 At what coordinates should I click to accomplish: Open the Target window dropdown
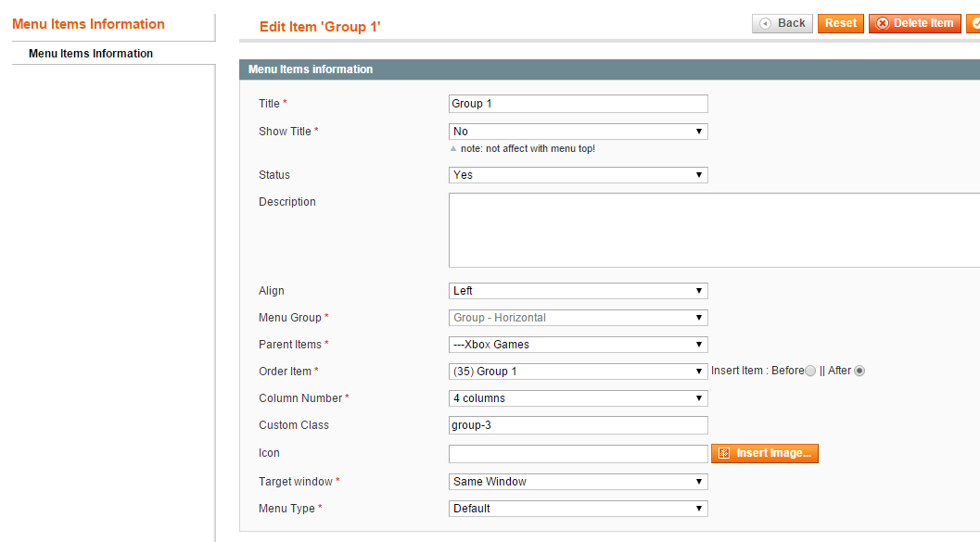(x=579, y=482)
